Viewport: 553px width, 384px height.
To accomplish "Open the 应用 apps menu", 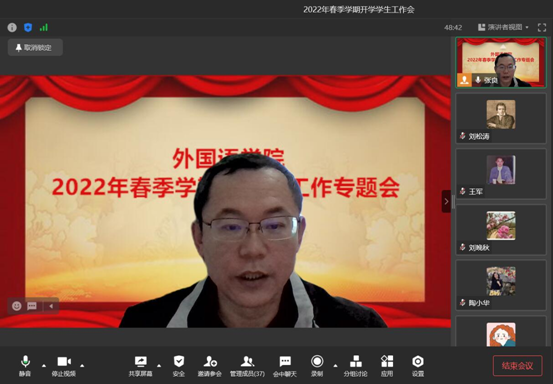I will click(x=387, y=366).
